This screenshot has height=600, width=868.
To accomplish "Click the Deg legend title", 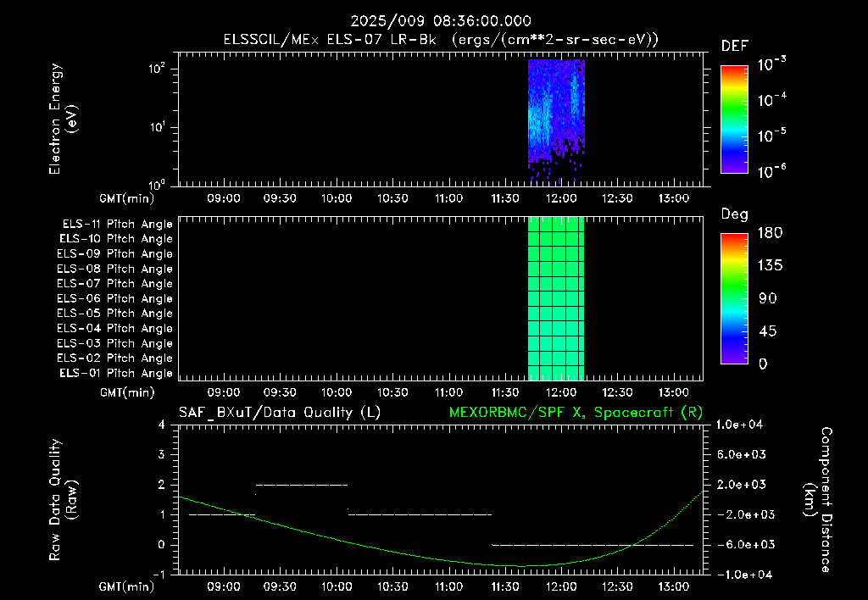I will (735, 214).
